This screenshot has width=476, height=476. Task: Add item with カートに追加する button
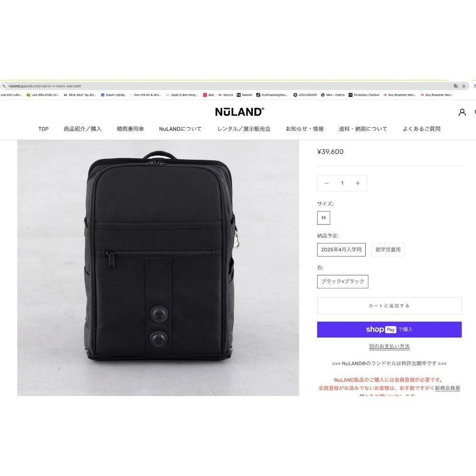[x=389, y=306]
